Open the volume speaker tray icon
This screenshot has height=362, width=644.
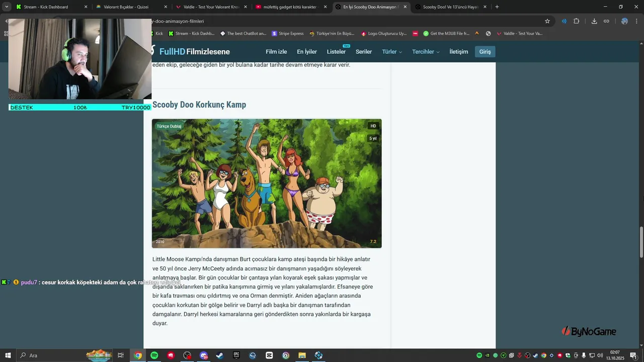coord(599,355)
